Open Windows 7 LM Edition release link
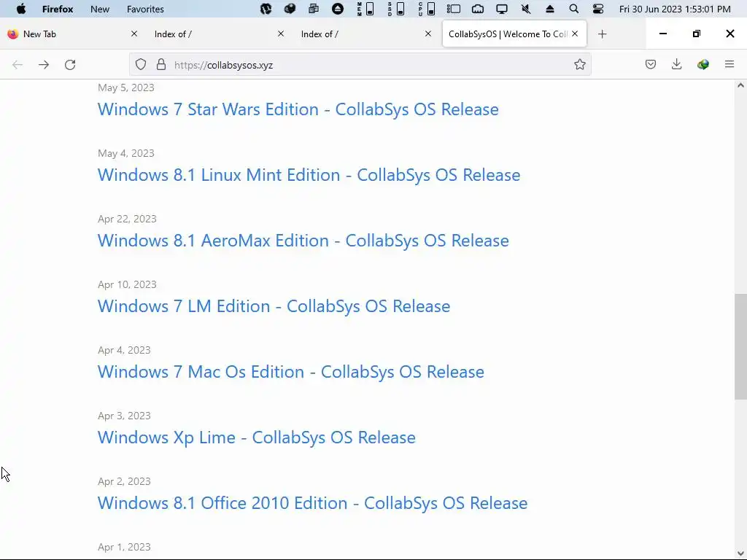Viewport: 747px width, 560px height. pyautogui.click(x=274, y=306)
